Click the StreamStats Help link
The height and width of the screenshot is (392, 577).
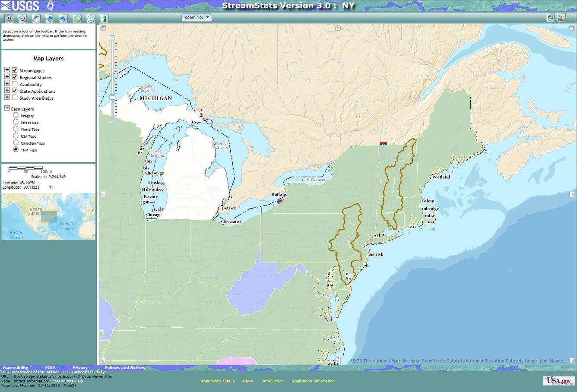(x=68, y=381)
